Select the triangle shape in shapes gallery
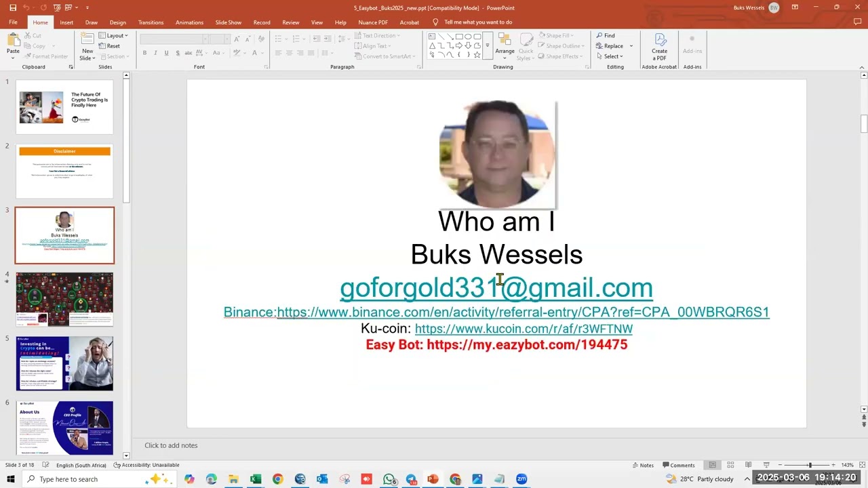The image size is (868, 488). point(432,45)
